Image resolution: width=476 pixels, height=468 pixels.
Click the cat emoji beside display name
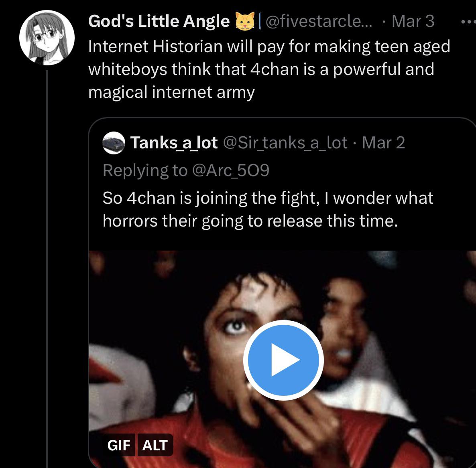(x=245, y=21)
